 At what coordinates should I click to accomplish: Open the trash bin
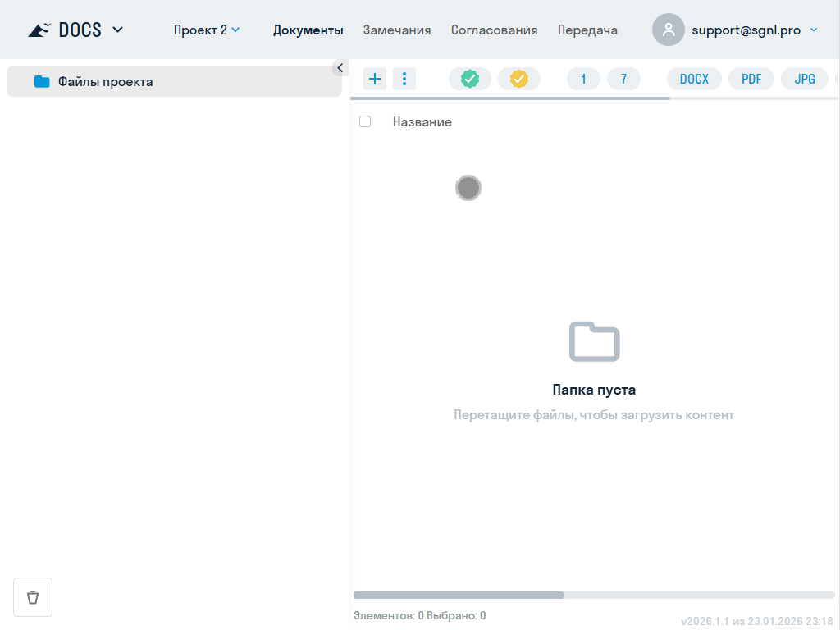click(33, 596)
